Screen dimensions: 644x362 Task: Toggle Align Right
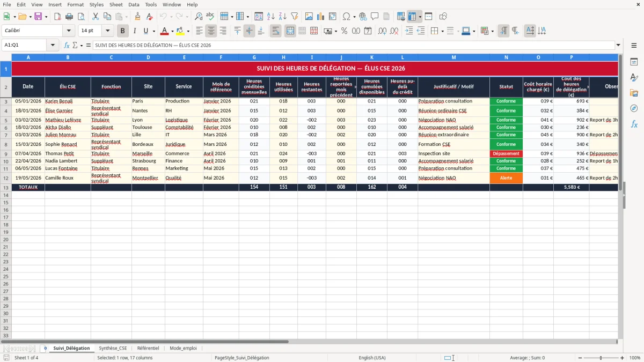click(x=223, y=31)
